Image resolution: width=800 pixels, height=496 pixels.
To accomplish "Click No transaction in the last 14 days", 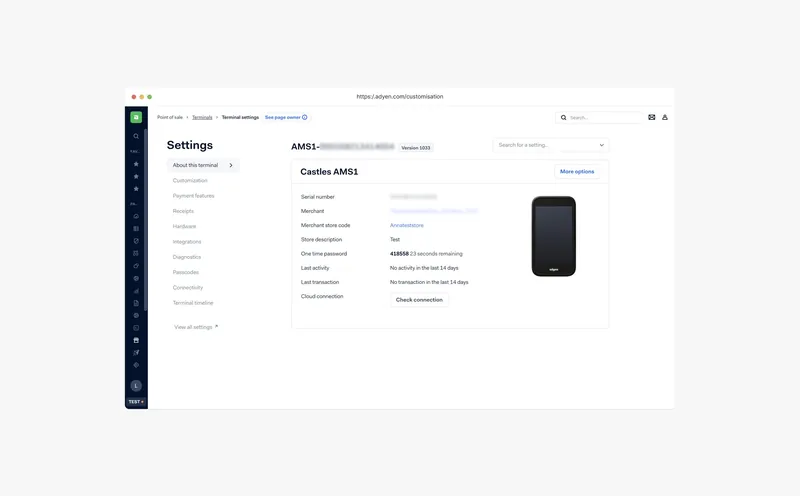I will point(429,282).
